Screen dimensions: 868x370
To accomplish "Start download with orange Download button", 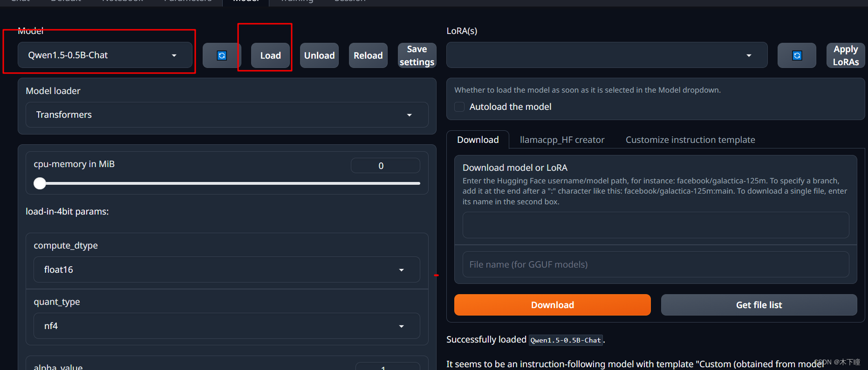I will pos(552,305).
